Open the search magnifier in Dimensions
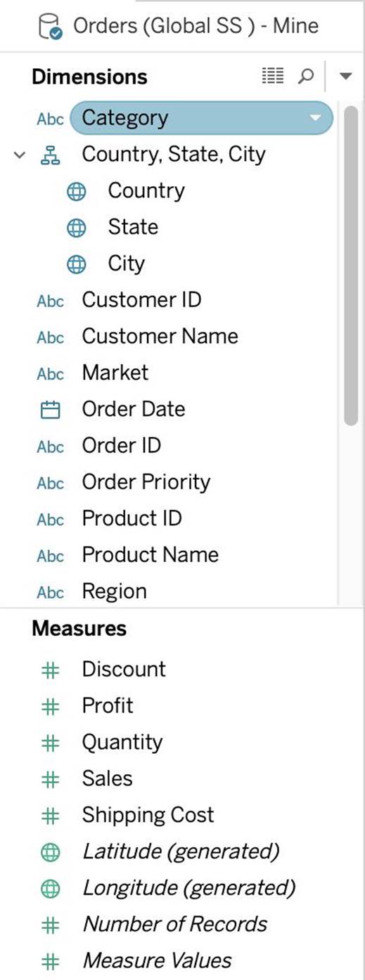This screenshot has width=365, height=980. 305,77
